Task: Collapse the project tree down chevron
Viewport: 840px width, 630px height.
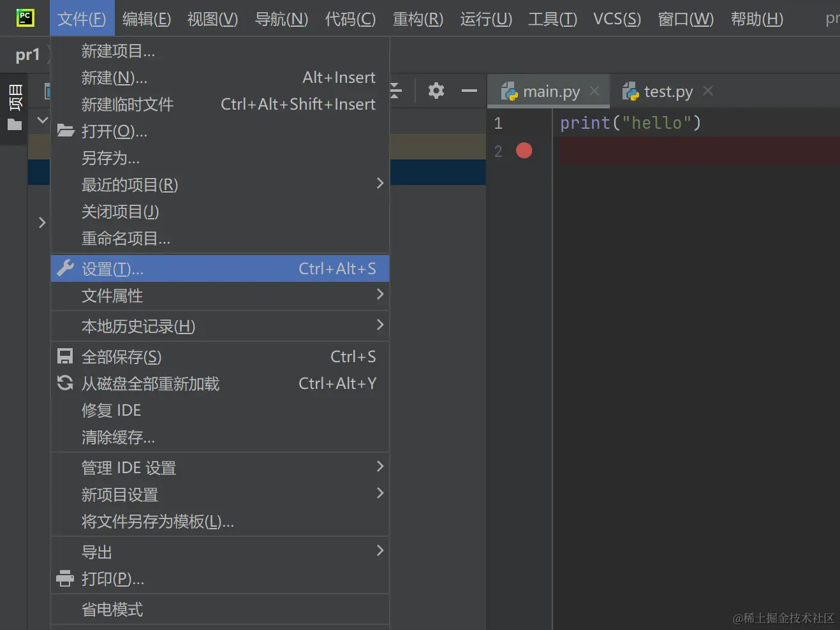Action: click(43, 120)
